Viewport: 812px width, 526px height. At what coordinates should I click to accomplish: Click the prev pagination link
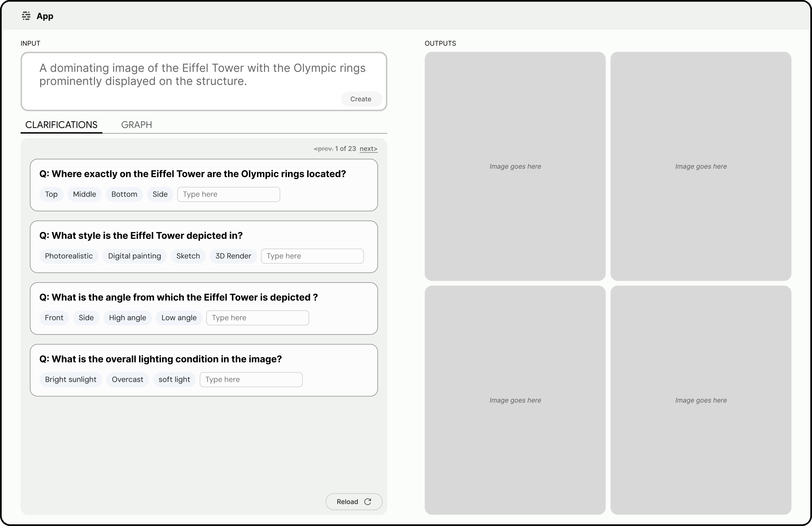tap(323, 149)
